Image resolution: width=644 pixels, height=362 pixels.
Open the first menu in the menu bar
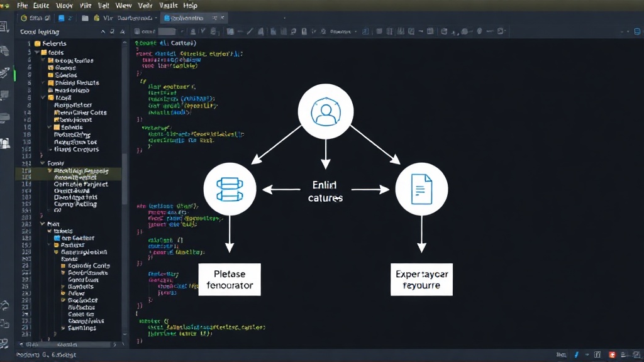point(22,5)
